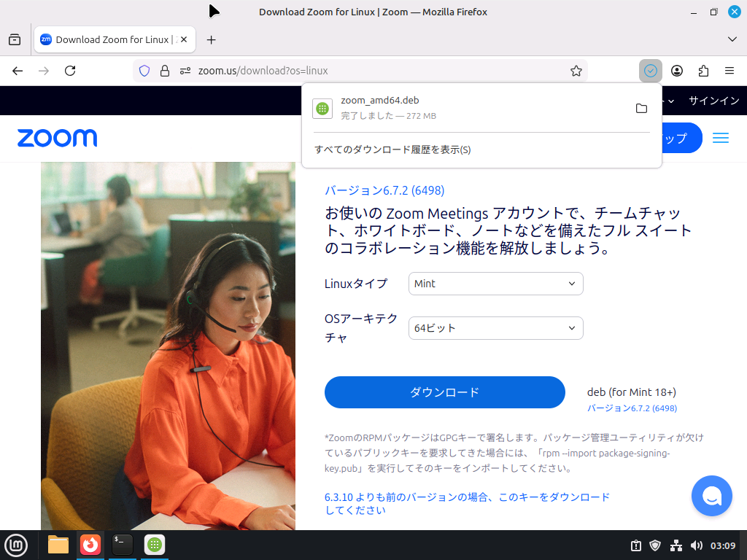Screen dimensions: 747x560
Task: Click the Zoom logo in the page header
Action: point(57,138)
